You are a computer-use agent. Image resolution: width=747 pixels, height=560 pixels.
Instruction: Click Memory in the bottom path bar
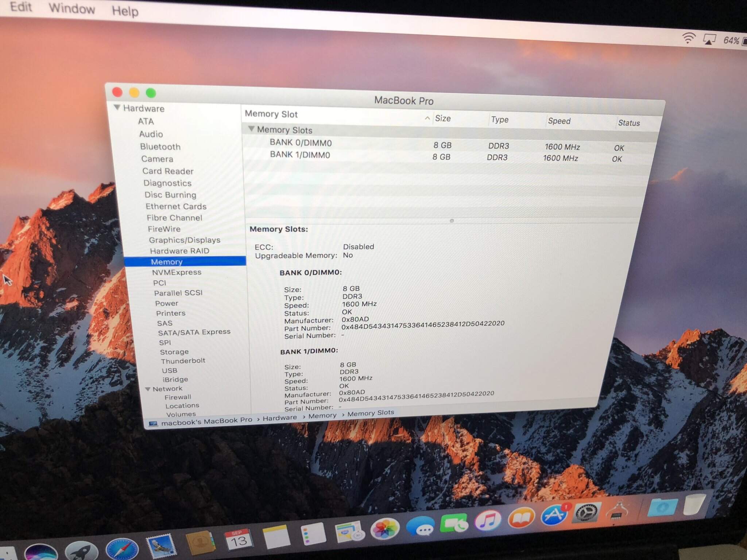point(322,416)
